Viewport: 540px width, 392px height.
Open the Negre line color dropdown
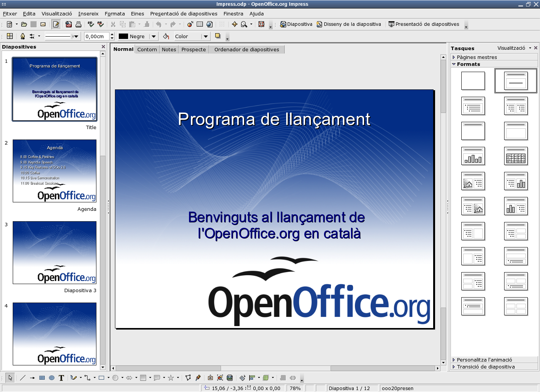click(154, 36)
